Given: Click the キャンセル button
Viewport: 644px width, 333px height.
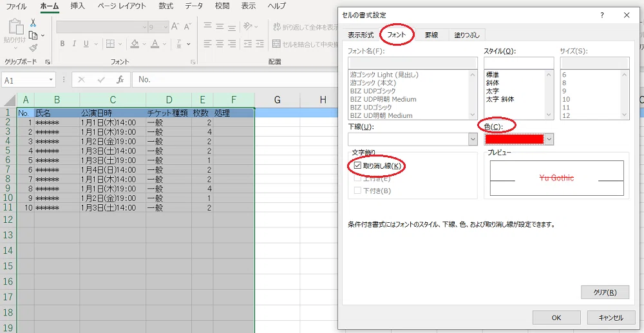Looking at the screenshot, I should (x=611, y=318).
